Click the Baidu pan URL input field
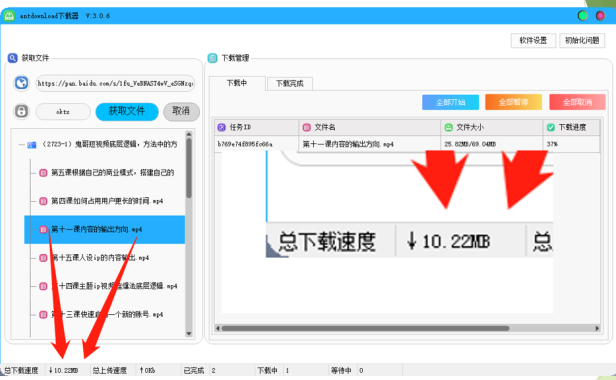The height and width of the screenshot is (380, 616). coord(116,83)
